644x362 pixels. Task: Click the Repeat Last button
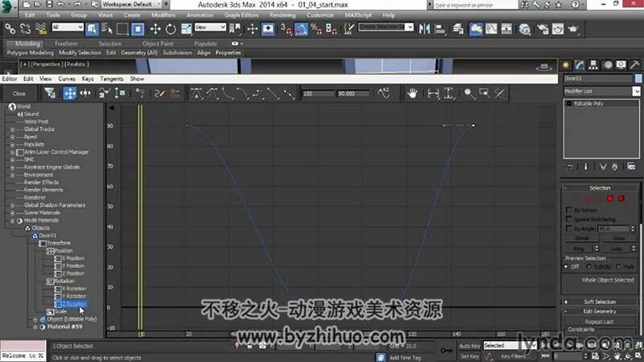599,322
